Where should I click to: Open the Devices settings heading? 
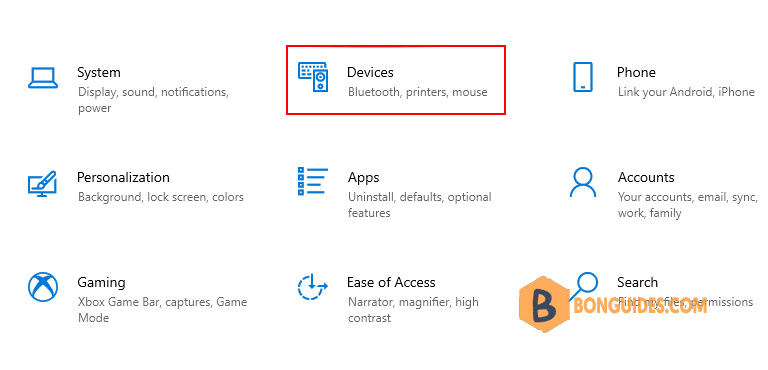(370, 73)
